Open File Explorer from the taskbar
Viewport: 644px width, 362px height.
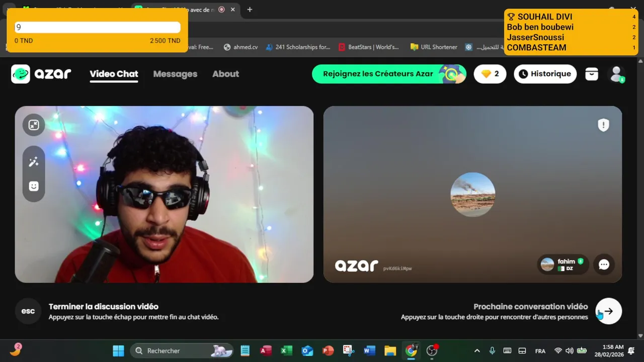[x=390, y=350]
